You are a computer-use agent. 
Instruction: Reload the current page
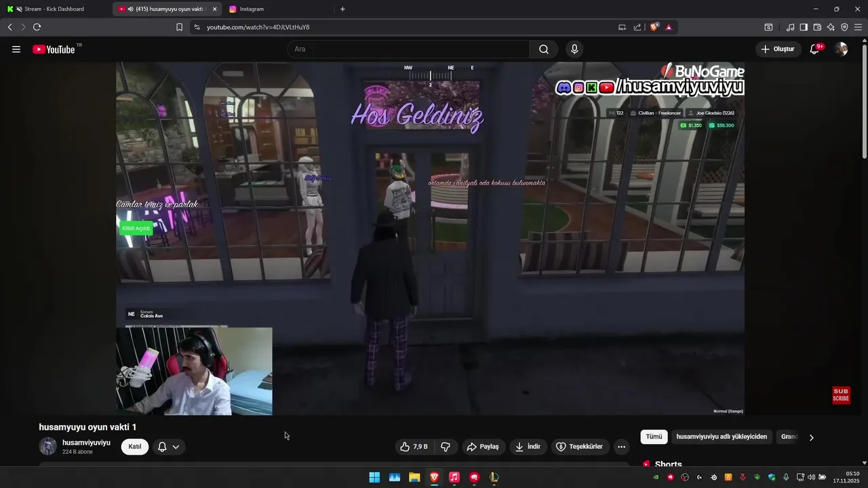click(x=37, y=27)
